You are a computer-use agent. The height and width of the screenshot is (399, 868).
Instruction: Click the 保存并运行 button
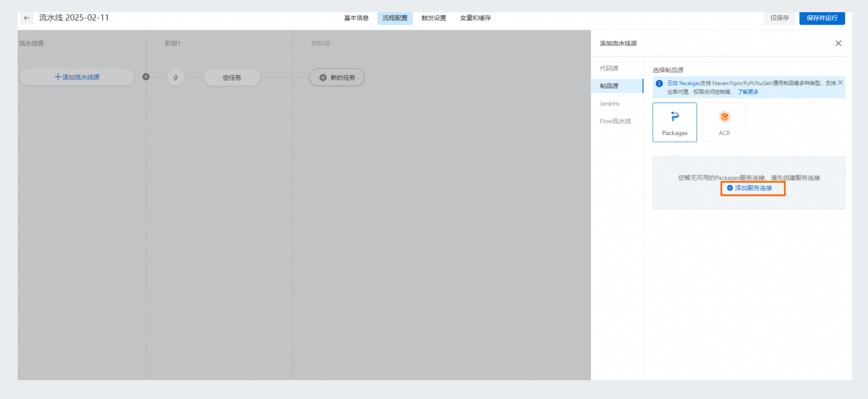822,18
